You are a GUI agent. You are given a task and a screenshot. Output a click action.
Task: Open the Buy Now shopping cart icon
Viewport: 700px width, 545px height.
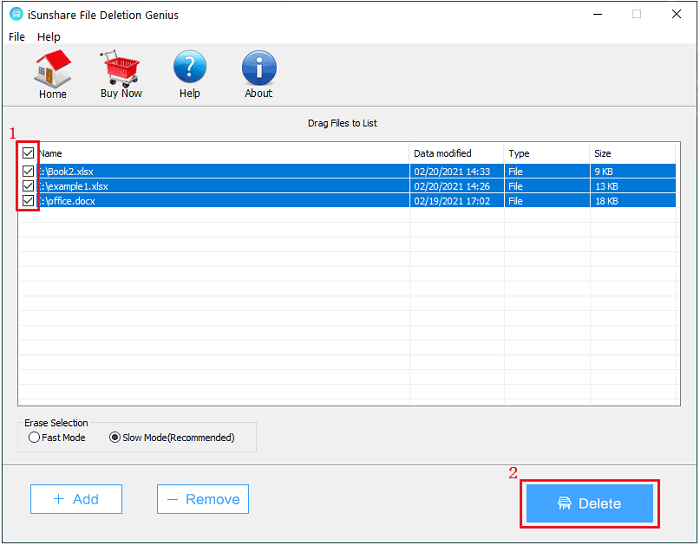click(x=121, y=68)
